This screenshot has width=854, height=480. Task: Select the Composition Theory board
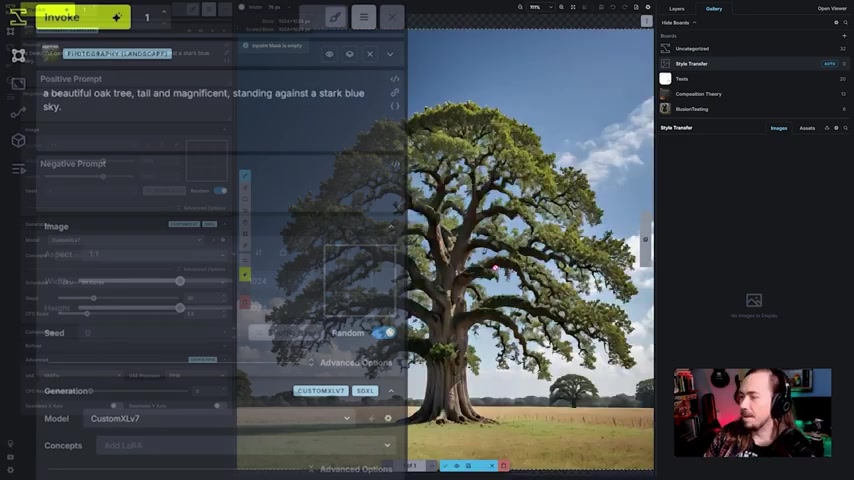(754, 94)
